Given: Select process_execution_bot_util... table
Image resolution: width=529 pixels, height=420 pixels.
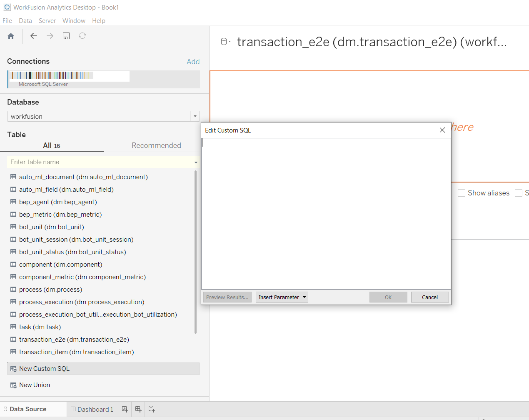Looking at the screenshot, I should [98, 314].
